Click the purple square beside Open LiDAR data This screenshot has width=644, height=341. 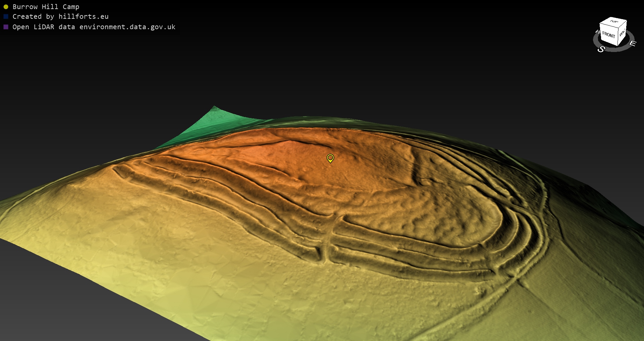click(6, 27)
